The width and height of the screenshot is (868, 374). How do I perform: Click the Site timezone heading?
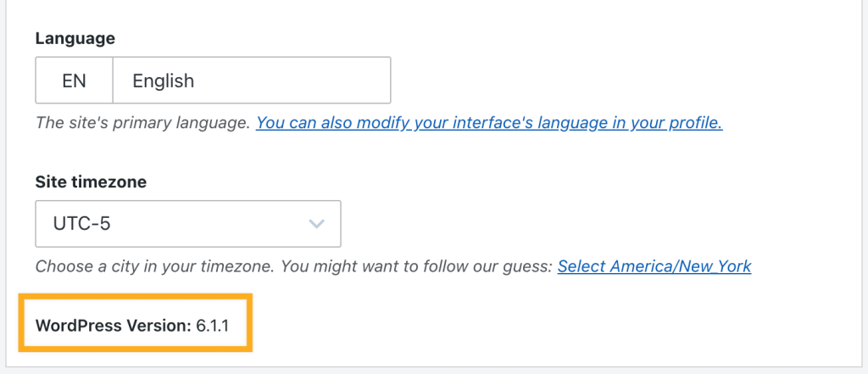click(x=91, y=181)
